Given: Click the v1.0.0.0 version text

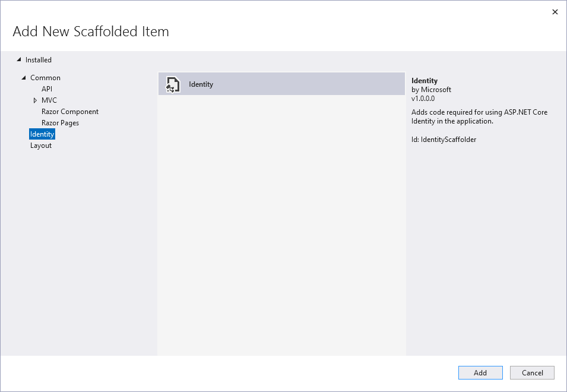Looking at the screenshot, I should coord(423,99).
